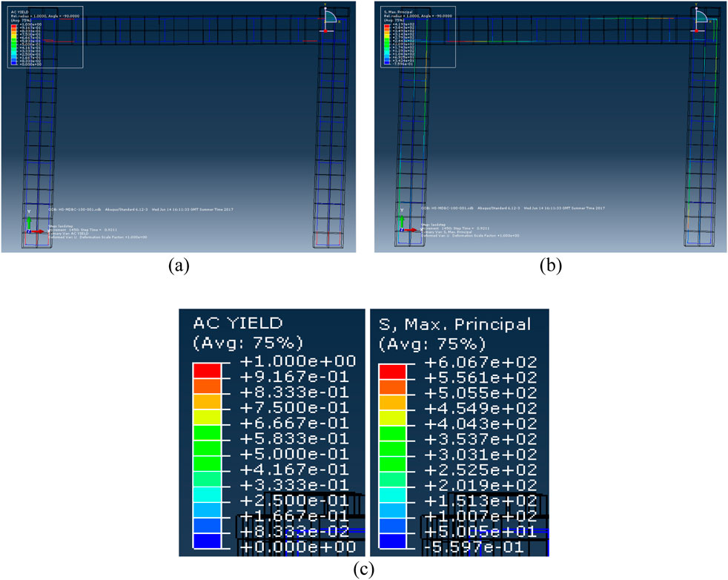Select legend value '+3.031e+02'
This screenshot has width=728, height=580.
point(481,454)
